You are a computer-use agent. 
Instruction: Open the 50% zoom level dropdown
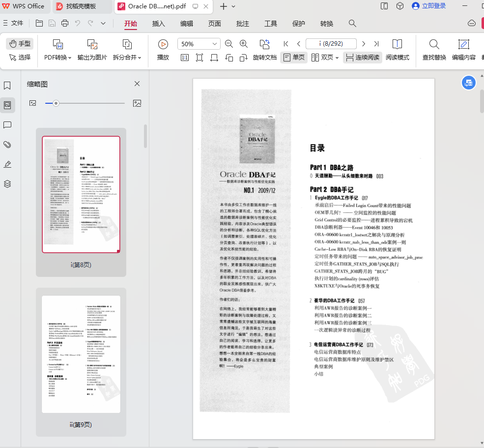point(215,44)
